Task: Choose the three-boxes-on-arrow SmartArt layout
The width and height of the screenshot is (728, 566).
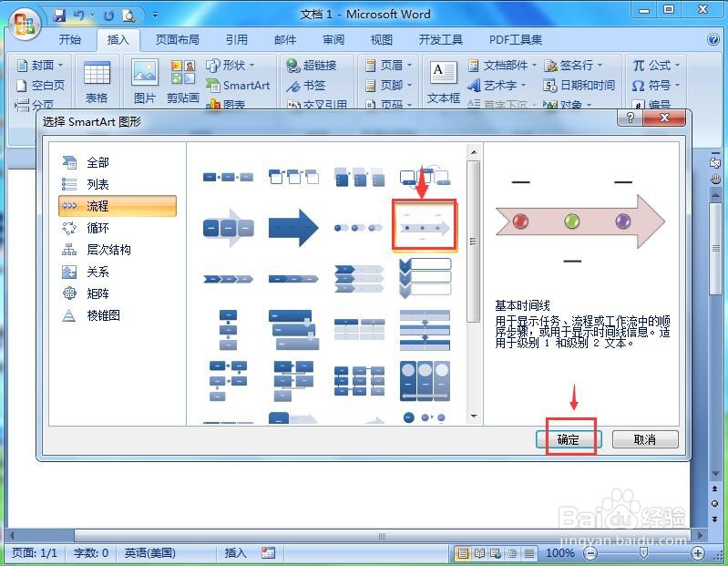Action: pos(229,228)
